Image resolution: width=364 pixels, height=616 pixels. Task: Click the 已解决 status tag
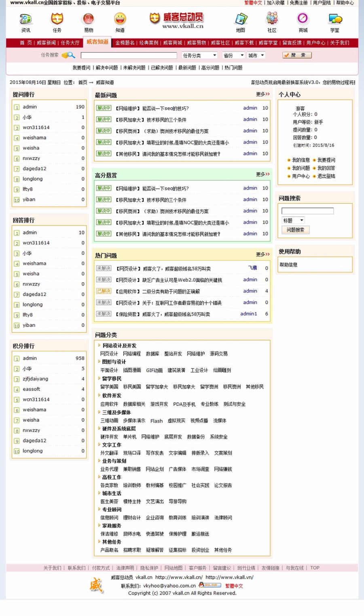pyautogui.click(x=104, y=291)
